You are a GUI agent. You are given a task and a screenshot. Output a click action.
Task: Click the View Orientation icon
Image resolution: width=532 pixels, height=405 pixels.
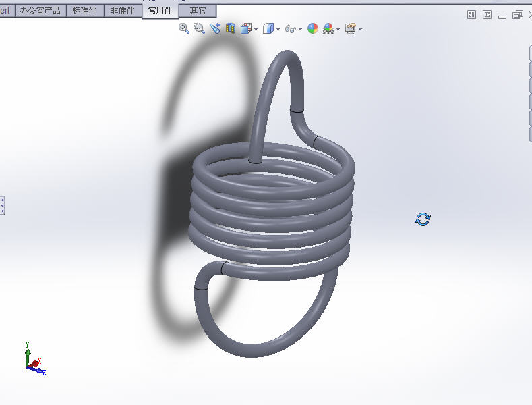click(246, 28)
